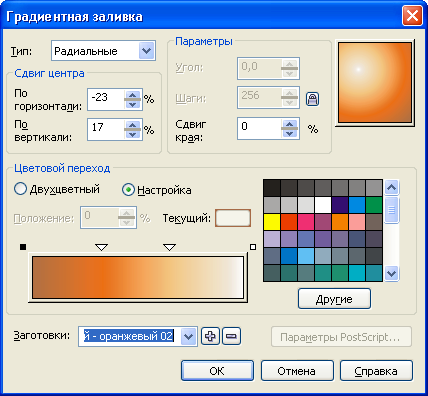
Task: Increase the По горизонтали offset with up arrow
Action: pyautogui.click(x=133, y=95)
